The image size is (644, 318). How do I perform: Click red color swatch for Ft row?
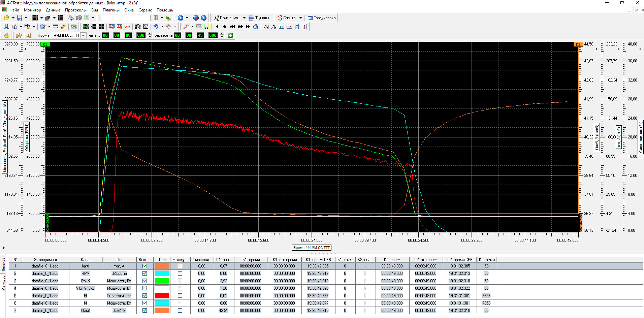coord(162,295)
